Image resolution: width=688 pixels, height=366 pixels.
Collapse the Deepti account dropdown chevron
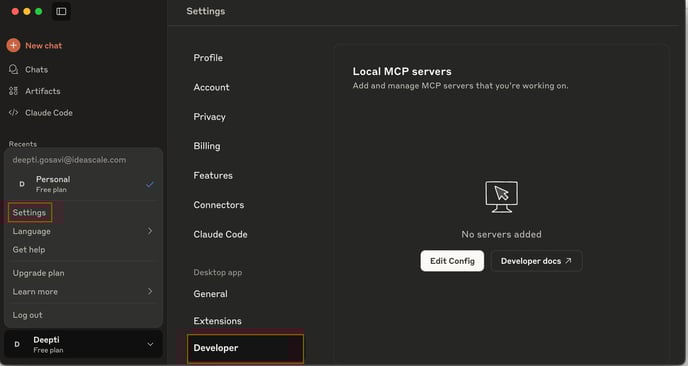tap(150, 344)
